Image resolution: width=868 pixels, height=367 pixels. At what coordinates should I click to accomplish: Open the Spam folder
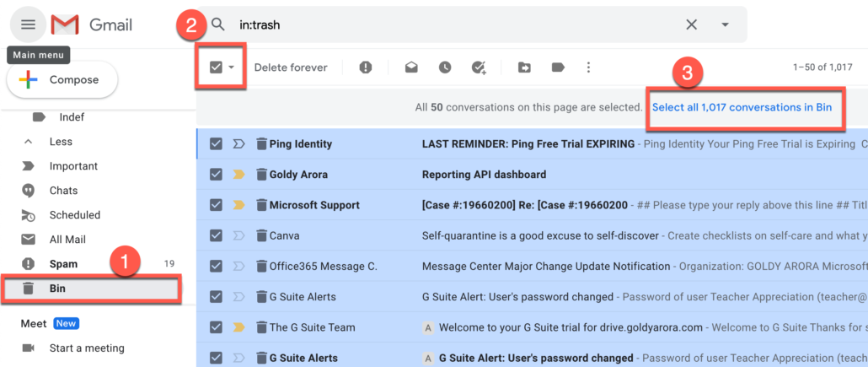pos(63,264)
